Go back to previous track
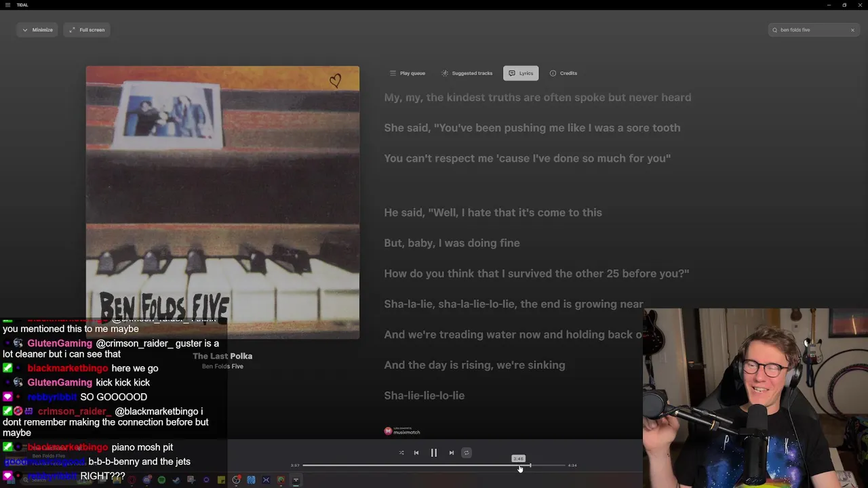 (416, 453)
